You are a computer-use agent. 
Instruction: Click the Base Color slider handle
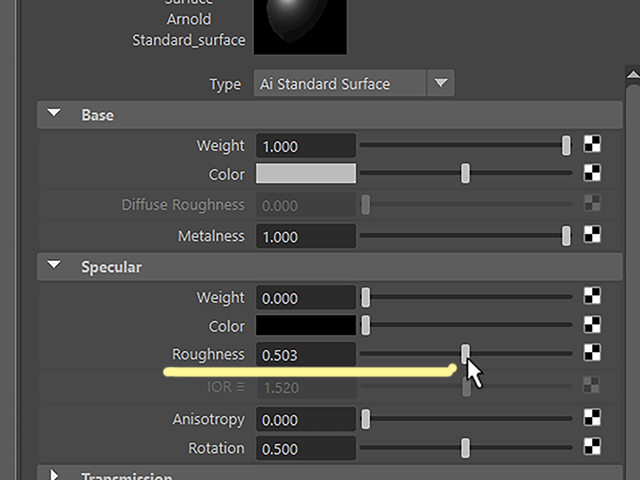tap(465, 174)
